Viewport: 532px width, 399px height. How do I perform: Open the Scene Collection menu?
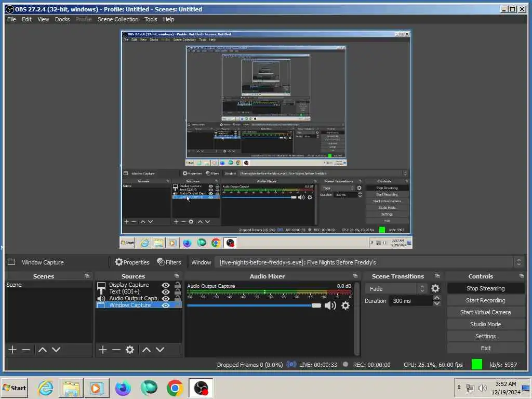pos(118,19)
